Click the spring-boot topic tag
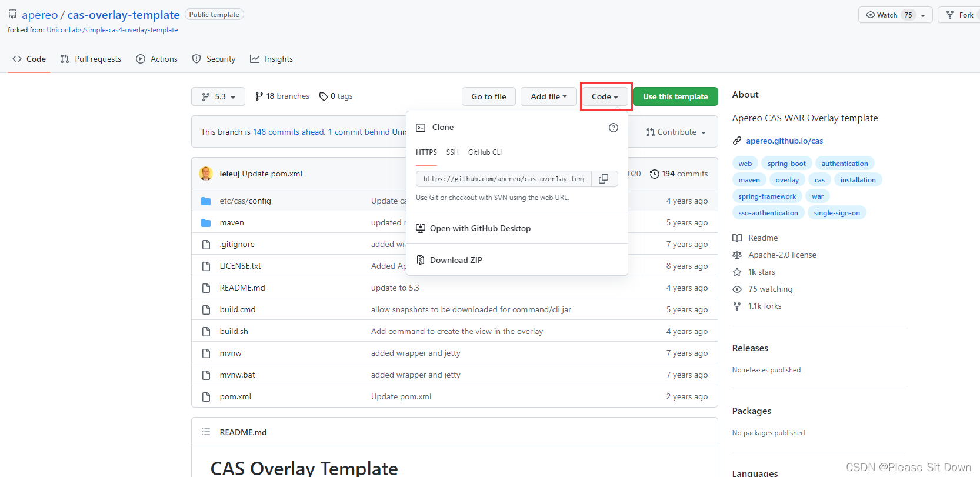This screenshot has height=477, width=980. [x=786, y=164]
